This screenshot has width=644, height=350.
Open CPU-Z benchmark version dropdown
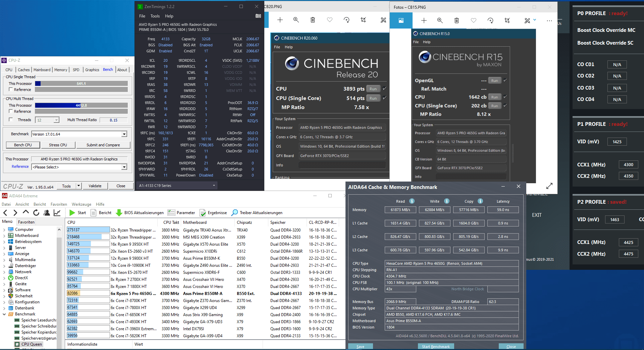124,134
